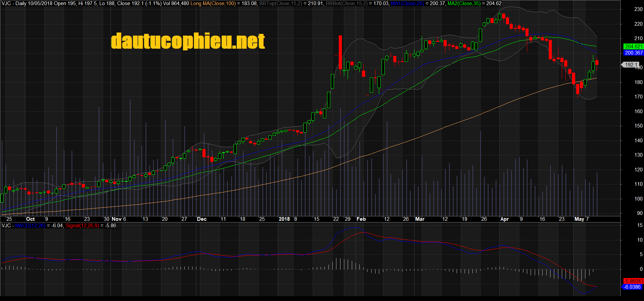Click the BBBot(Close,15,2) indicator label
This screenshot has width=644, height=301.
pos(346,3)
